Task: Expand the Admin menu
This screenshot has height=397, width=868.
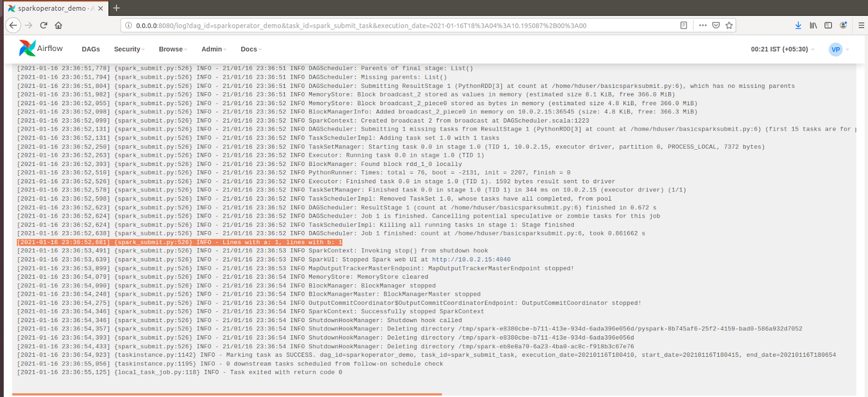Action: pos(214,49)
